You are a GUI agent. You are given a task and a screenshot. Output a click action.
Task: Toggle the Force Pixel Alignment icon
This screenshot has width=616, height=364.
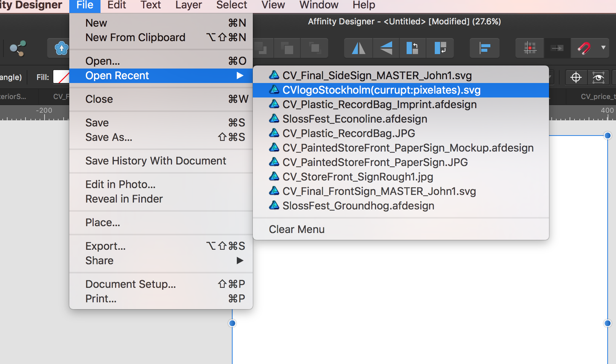tap(530, 48)
